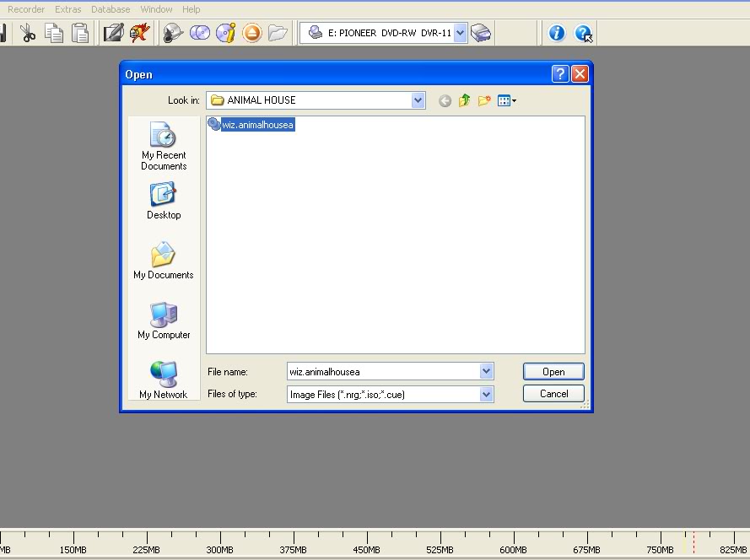Viewport: 750px width, 560px height.
Task: Click the Copy icon in toolbar
Action: coord(54,33)
